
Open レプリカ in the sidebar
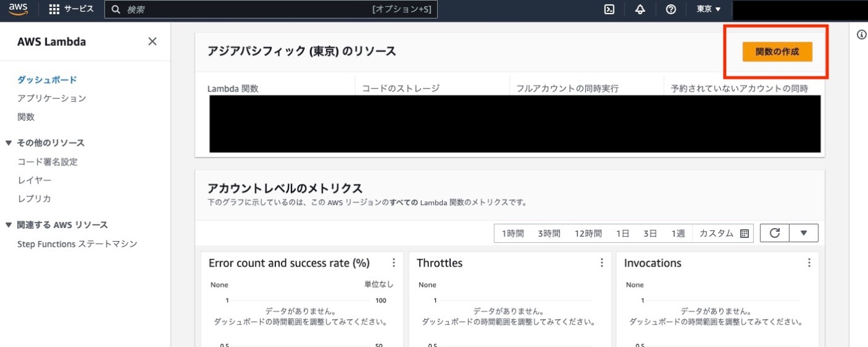pos(34,199)
